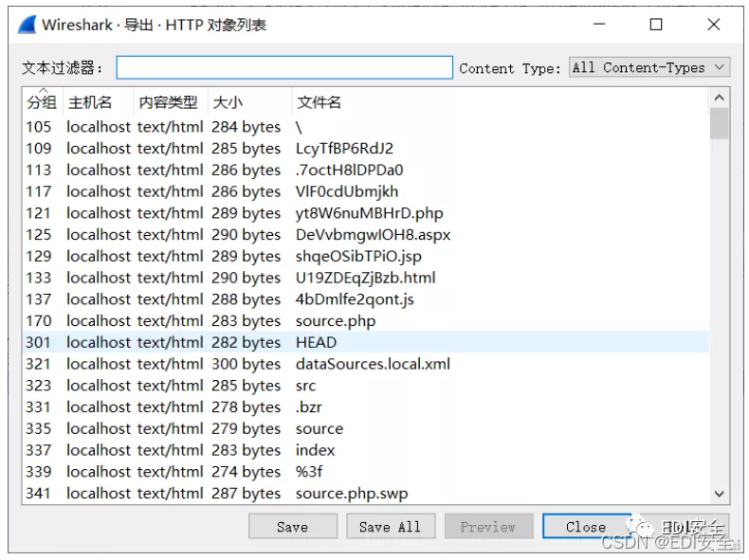Viewport: 749px width, 560px height.
Task: Click packet number 105 in the list
Action: 38,127
